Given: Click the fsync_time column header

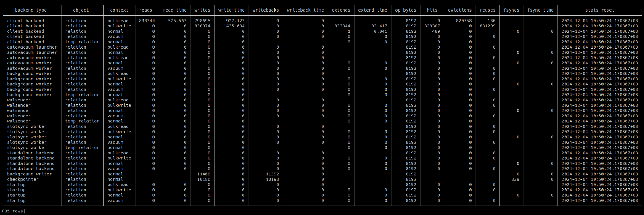Looking at the screenshot, I should 540,10.
